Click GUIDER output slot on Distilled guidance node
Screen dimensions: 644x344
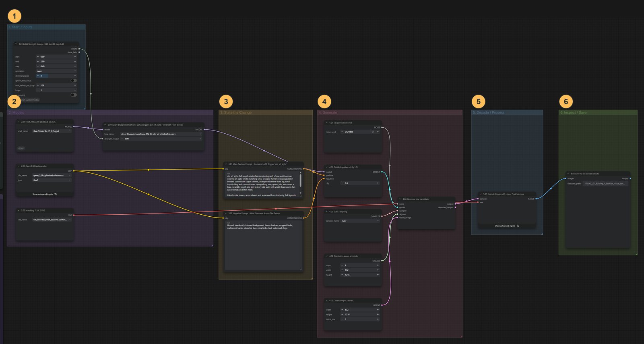382,172
